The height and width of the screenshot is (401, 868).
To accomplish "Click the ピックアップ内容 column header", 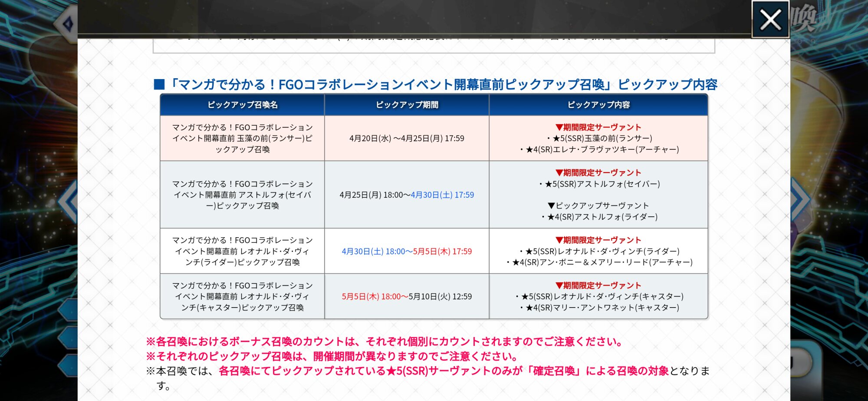I will coord(598,105).
